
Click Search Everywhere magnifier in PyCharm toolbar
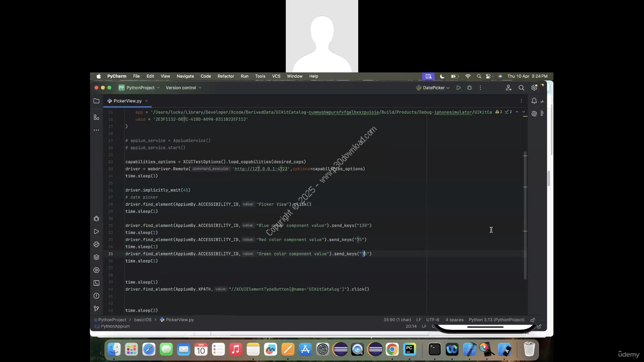tap(521, 88)
